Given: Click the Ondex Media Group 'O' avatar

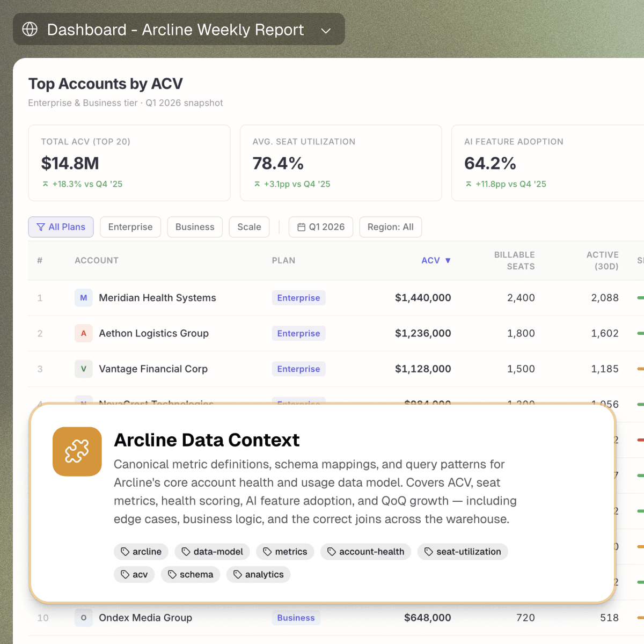Looking at the screenshot, I should click(83, 618).
